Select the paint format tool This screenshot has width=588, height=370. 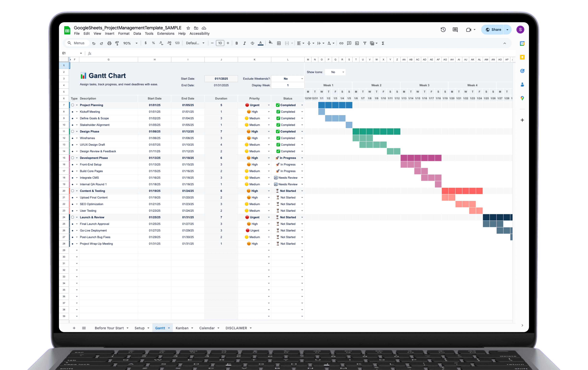(x=117, y=43)
